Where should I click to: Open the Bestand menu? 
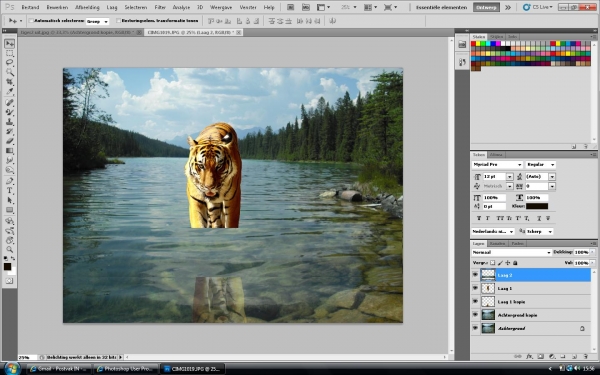(x=30, y=7)
